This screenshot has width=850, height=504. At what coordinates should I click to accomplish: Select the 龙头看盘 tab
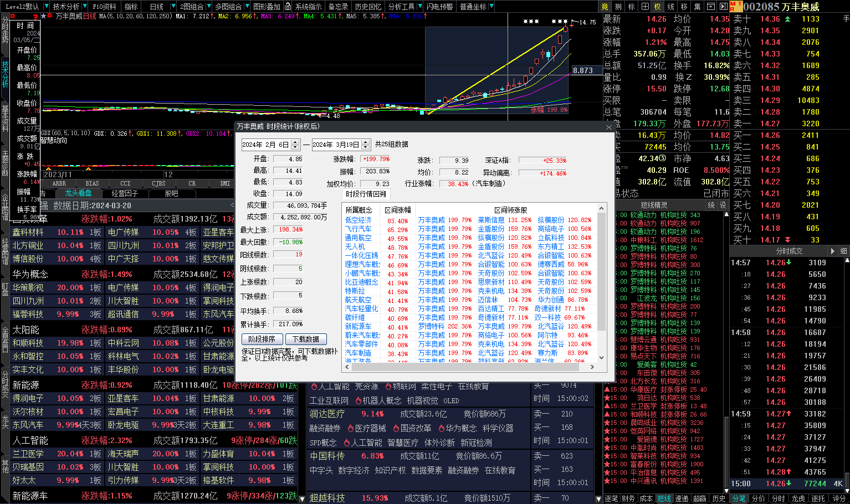tap(78, 193)
